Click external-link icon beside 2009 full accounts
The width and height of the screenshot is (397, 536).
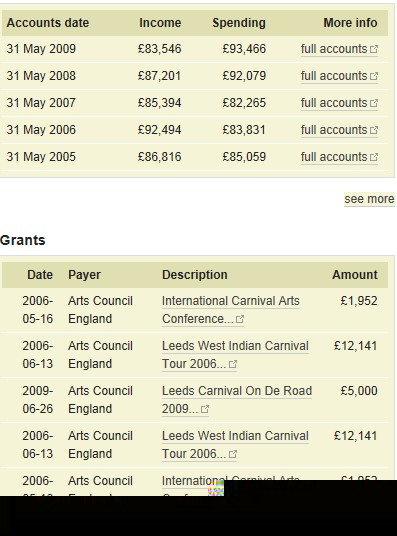tap(374, 49)
